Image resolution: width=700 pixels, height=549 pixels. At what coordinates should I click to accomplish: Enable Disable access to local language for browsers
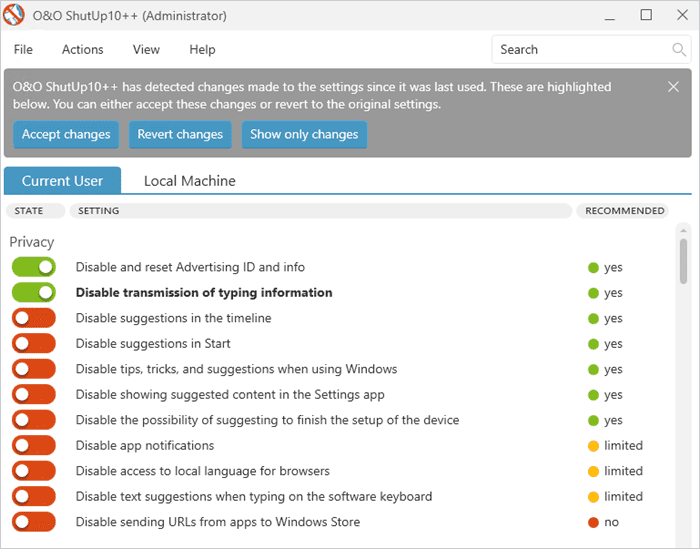[34, 470]
